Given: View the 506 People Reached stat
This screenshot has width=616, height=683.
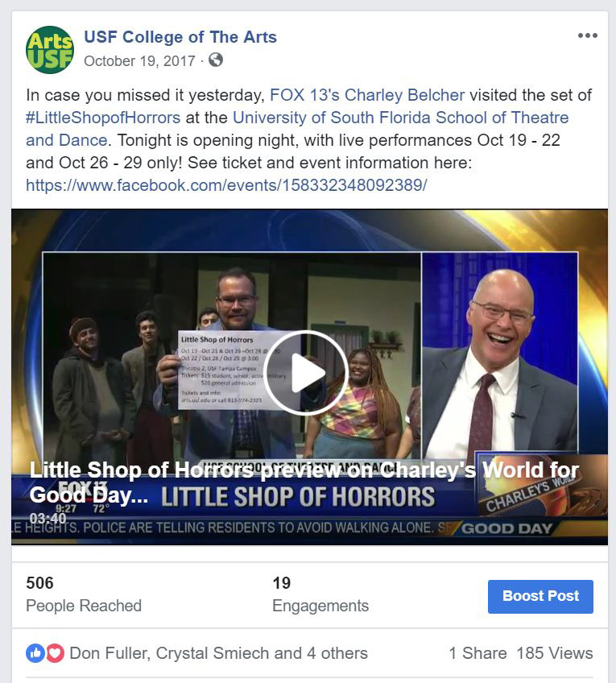Looking at the screenshot, I should pos(84,594).
